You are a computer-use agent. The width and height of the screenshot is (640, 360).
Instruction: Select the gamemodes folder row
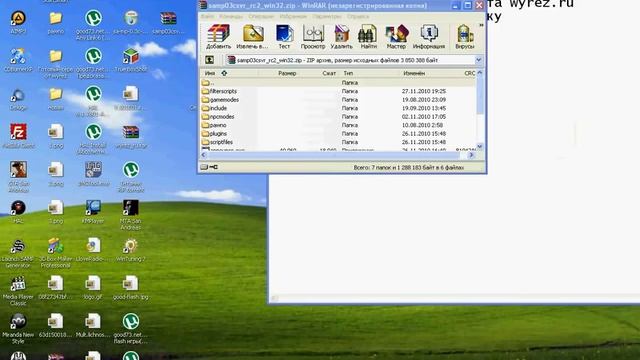(x=338, y=100)
